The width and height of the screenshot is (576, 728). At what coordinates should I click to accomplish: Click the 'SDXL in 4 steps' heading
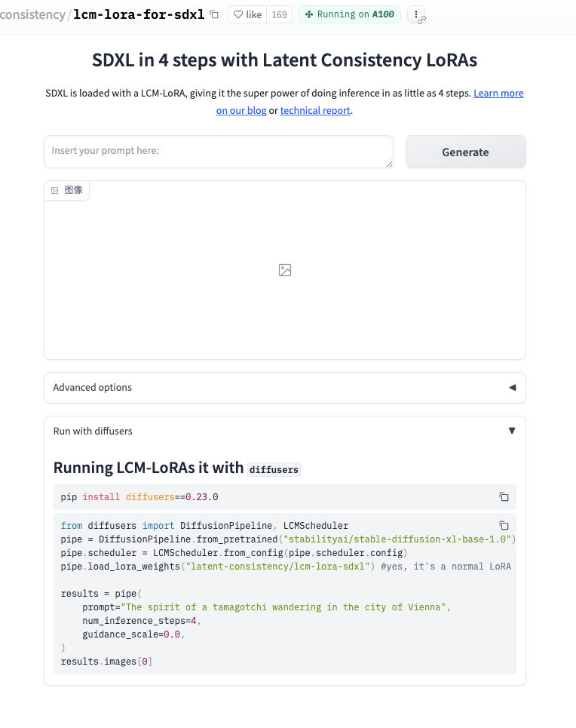(x=284, y=60)
